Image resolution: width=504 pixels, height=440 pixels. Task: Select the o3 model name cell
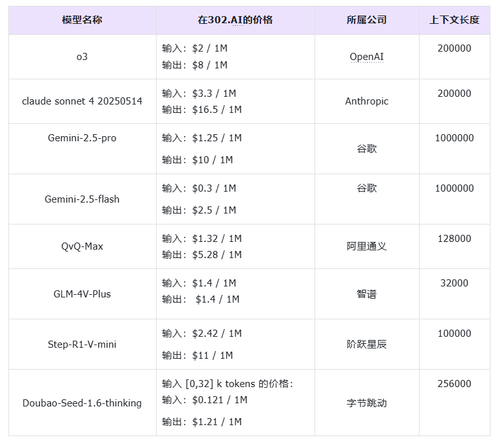pos(82,57)
